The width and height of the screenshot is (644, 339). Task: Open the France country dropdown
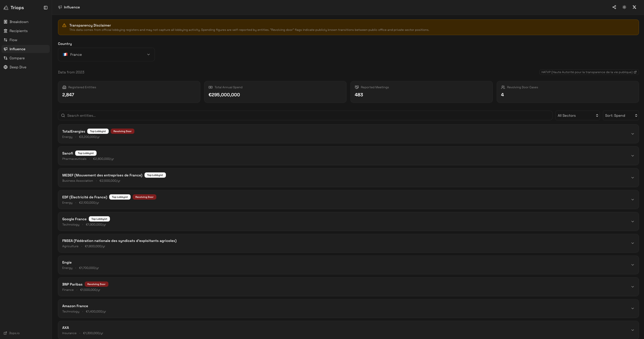106,55
